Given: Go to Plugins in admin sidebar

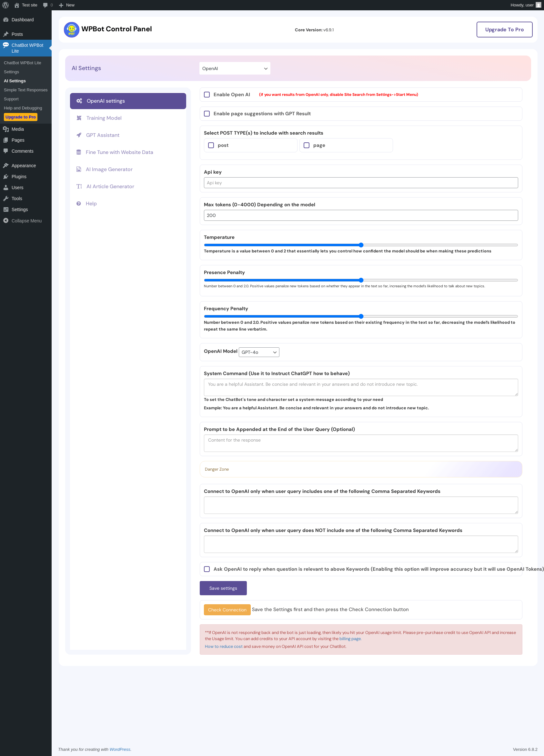Looking at the screenshot, I should pyautogui.click(x=19, y=177).
